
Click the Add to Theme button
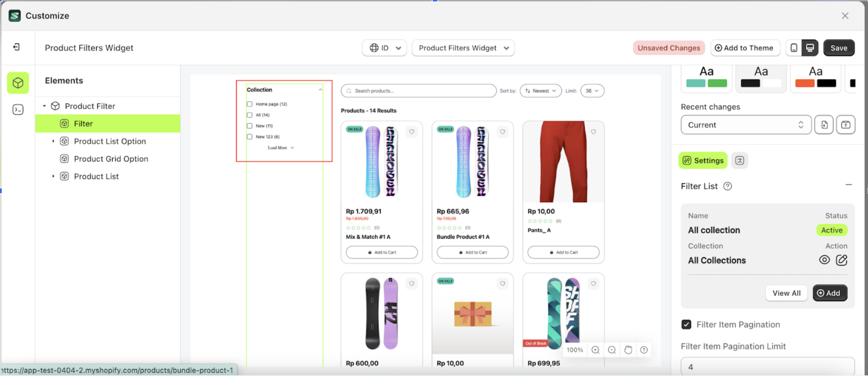click(744, 48)
